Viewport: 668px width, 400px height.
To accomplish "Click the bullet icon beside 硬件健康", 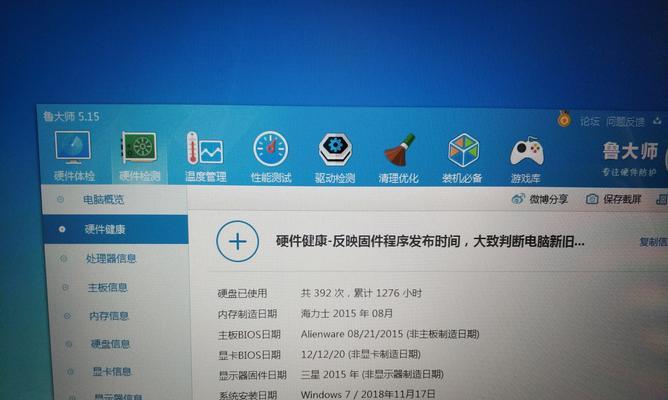I will 62,229.
